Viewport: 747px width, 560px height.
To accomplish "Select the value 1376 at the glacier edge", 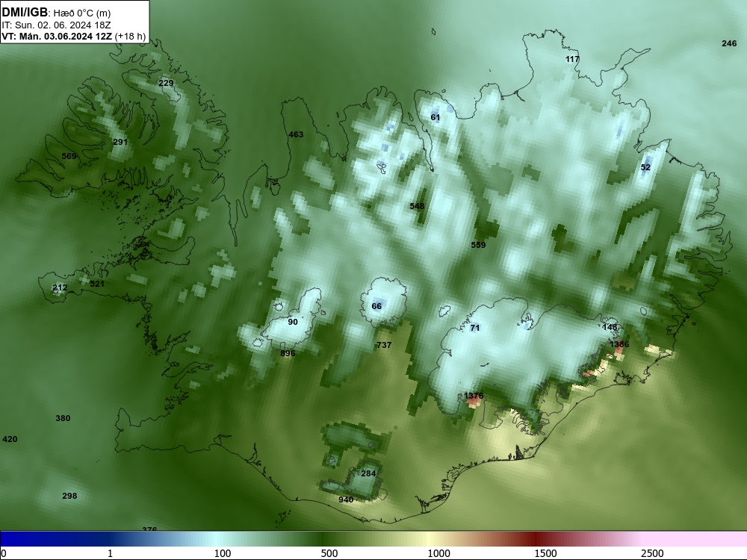I will pyautogui.click(x=474, y=396).
